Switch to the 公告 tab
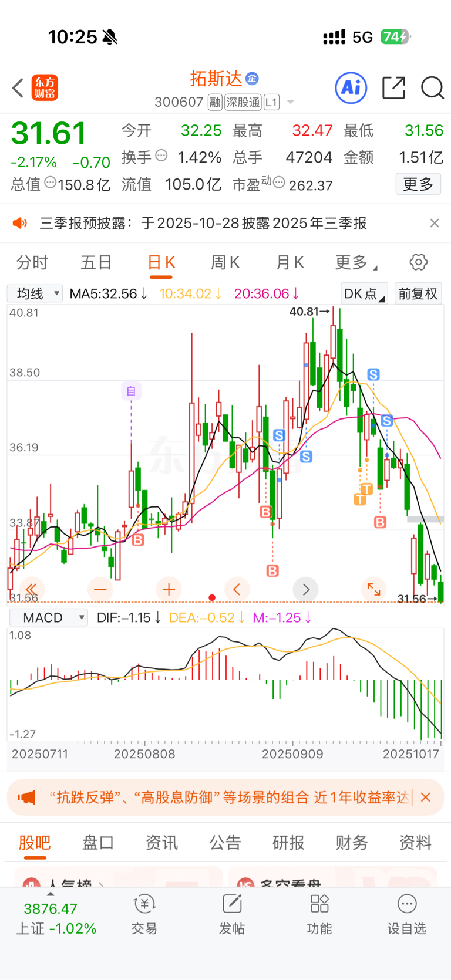 click(225, 843)
